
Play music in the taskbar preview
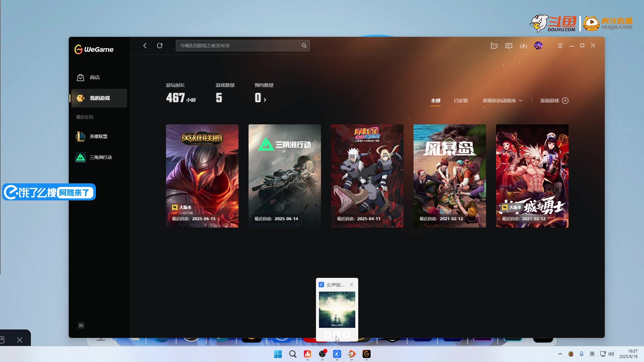coord(337,335)
